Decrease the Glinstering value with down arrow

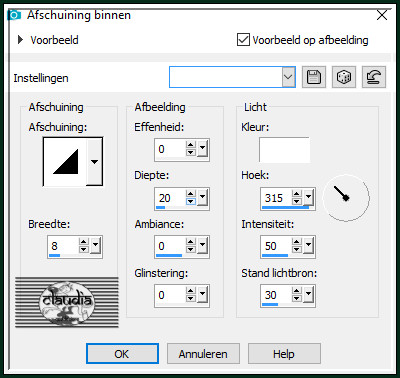tap(191, 298)
